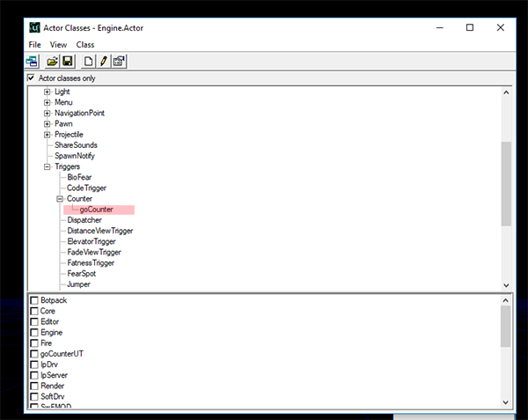Select the FearSpot class
The height and width of the screenshot is (420, 528).
click(82, 274)
